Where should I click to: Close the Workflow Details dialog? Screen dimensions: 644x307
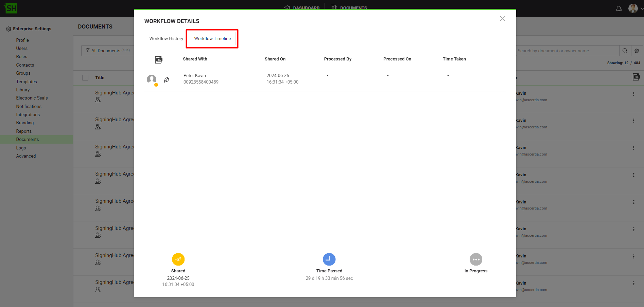point(503,19)
